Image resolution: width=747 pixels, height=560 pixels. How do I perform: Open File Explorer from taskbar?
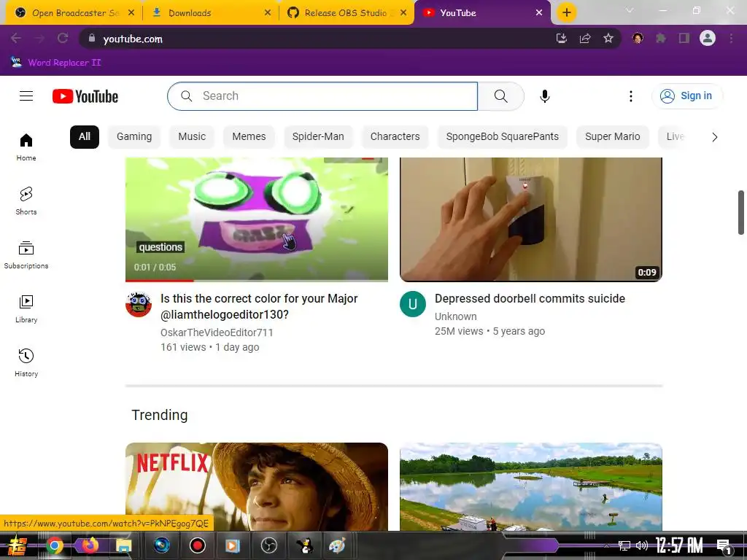pyautogui.click(x=124, y=545)
